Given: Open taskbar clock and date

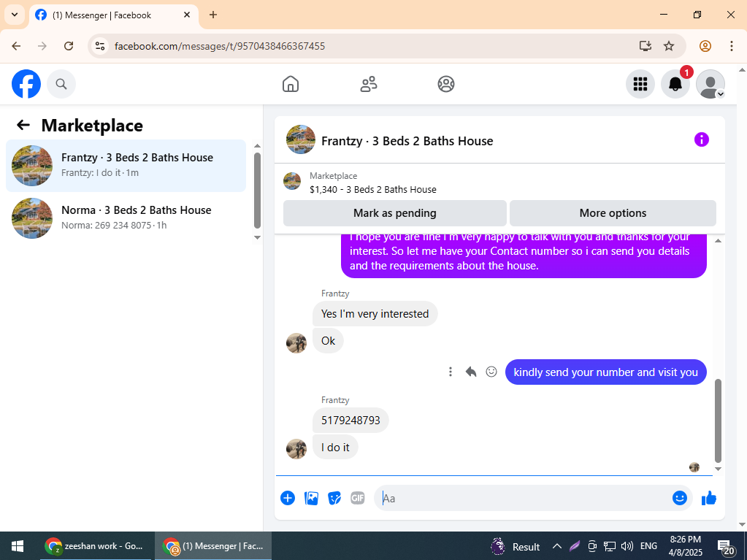Looking at the screenshot, I should click(x=685, y=546).
